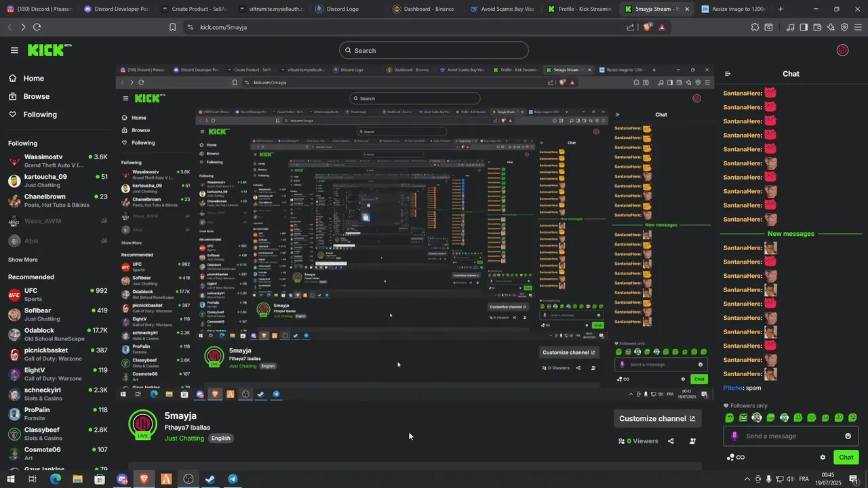Open the emoji picker in message box
Screen dimensions: 868x488
click(x=848, y=436)
